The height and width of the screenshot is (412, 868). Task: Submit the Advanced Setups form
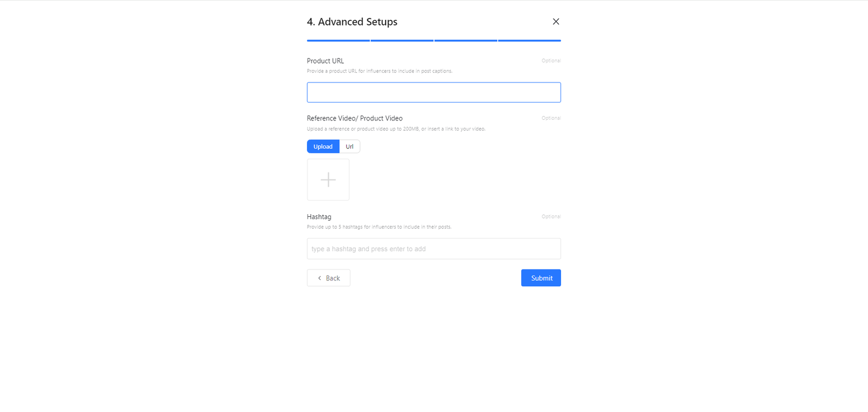(541, 278)
